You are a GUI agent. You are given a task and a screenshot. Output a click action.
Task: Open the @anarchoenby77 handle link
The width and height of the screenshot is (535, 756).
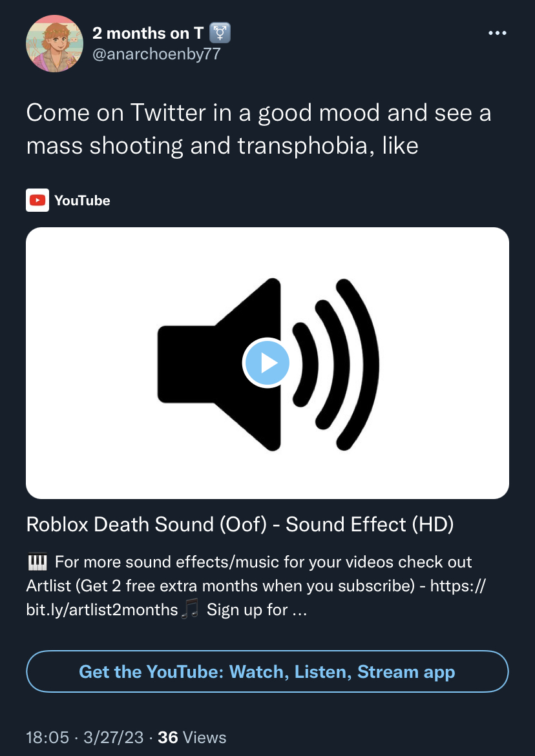(156, 54)
